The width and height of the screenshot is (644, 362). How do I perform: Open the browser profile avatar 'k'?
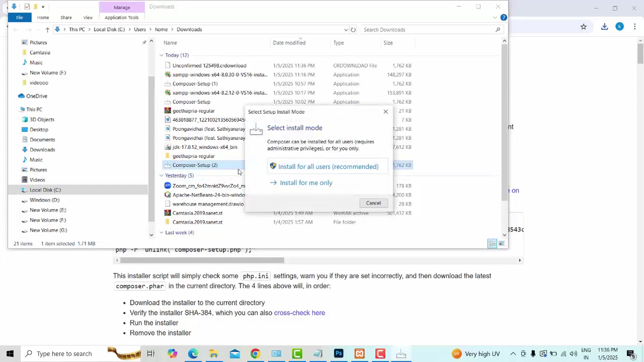[x=620, y=27]
